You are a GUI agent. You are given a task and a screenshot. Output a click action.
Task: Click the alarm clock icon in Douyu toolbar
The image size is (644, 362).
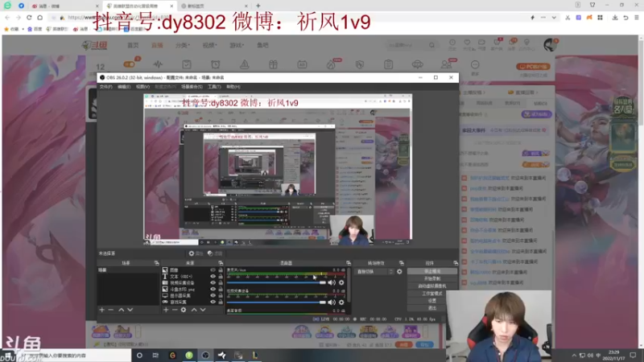coord(215,64)
